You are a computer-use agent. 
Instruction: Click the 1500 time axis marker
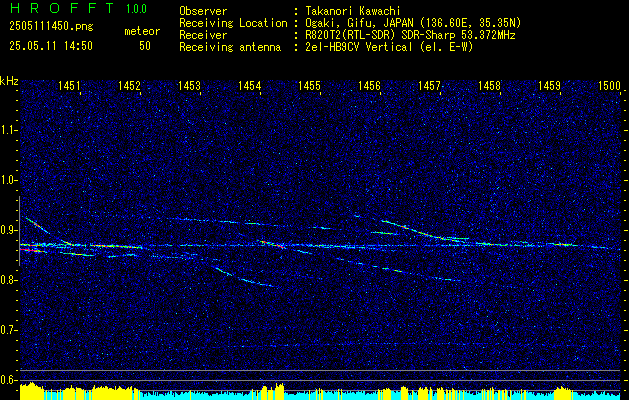(609, 85)
